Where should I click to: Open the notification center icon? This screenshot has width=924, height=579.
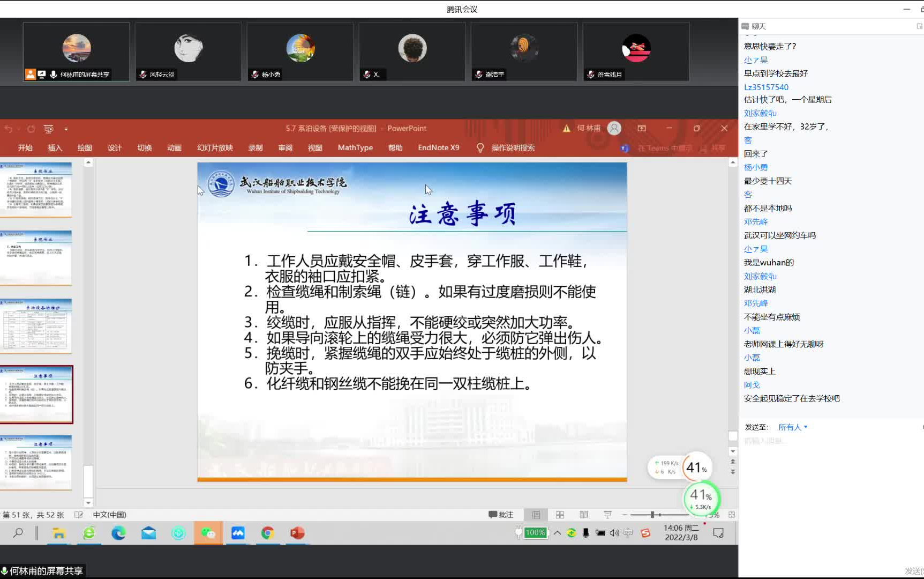tap(718, 533)
